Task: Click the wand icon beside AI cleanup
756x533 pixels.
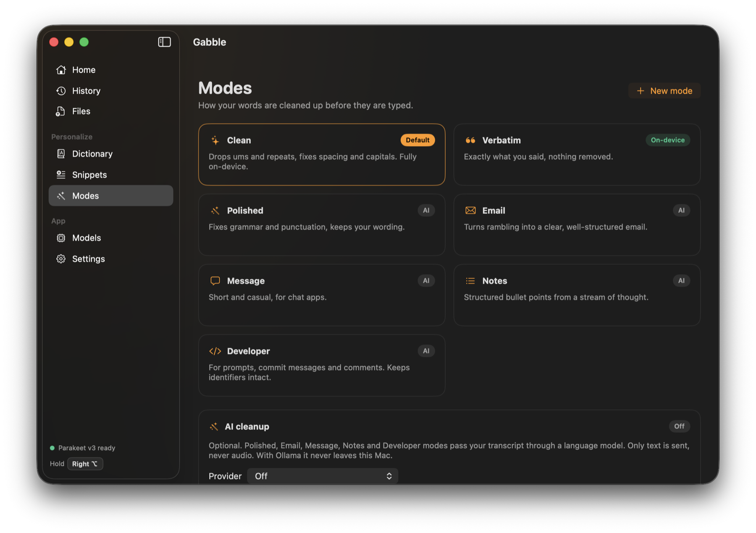Action: (x=214, y=427)
